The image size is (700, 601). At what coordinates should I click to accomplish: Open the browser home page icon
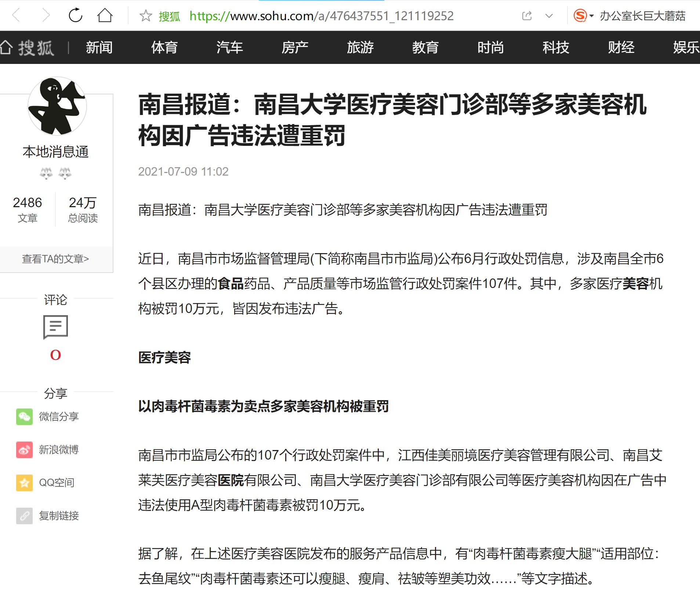pos(105,15)
